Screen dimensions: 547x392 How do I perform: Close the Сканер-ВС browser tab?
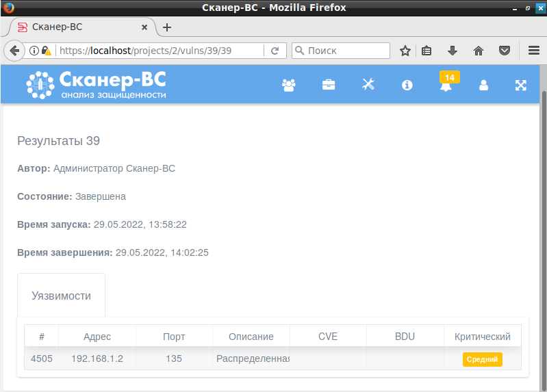click(144, 27)
